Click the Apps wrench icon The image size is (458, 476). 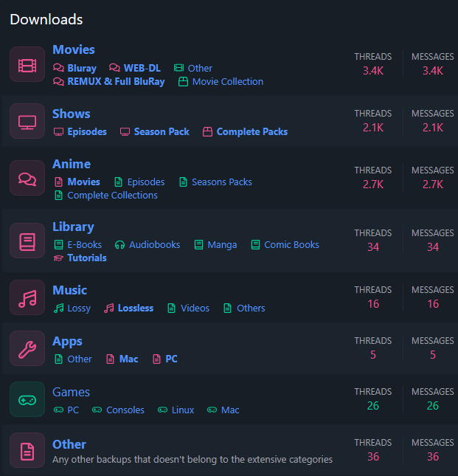(x=27, y=348)
